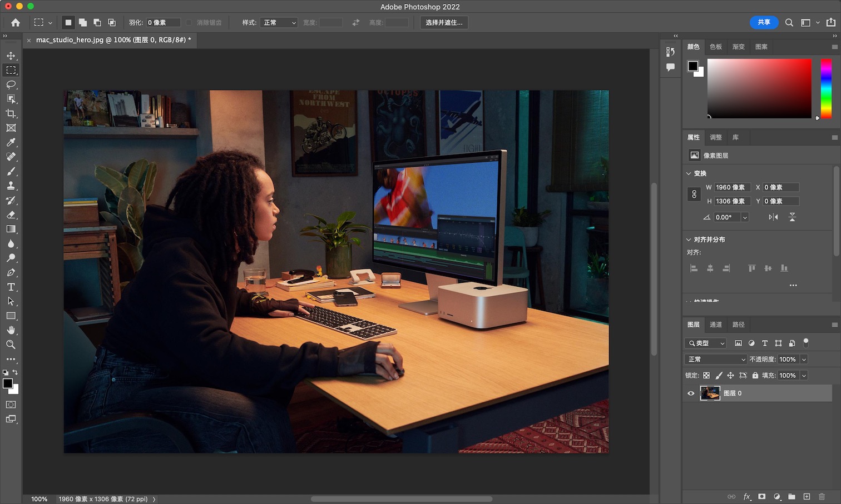841x504 pixels.
Task: Open the layer filter 类型 dropdown
Action: pyautogui.click(x=706, y=343)
